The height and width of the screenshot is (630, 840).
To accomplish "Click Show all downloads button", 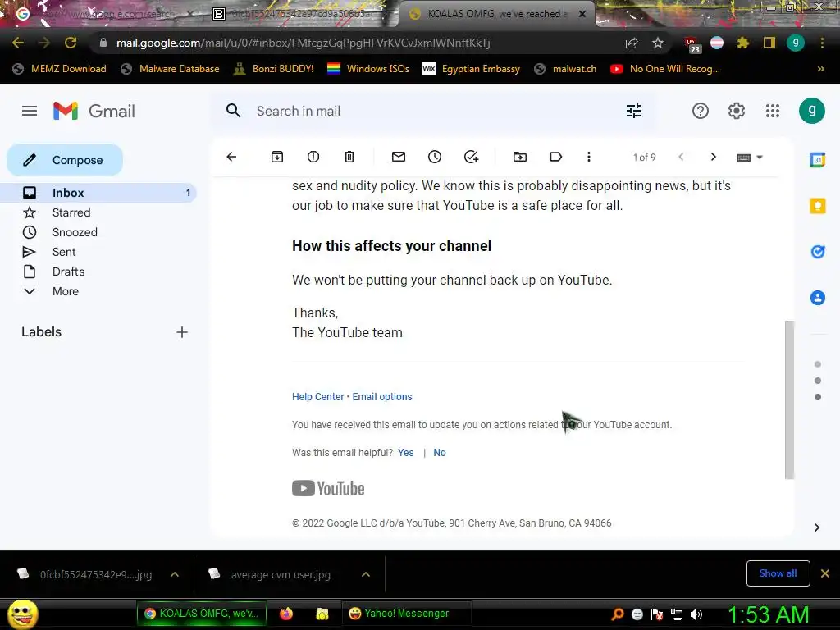I will [x=778, y=573].
